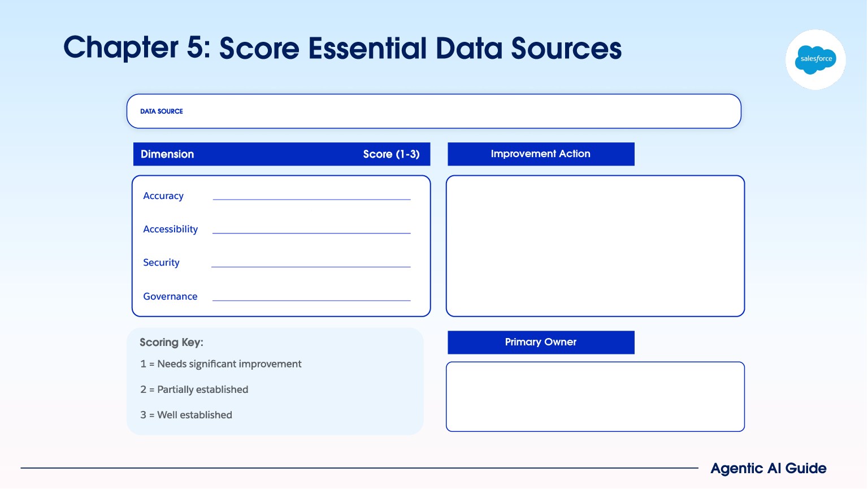Click the Governance dimension label
Viewport: 868px width, 489px height.
pos(170,296)
